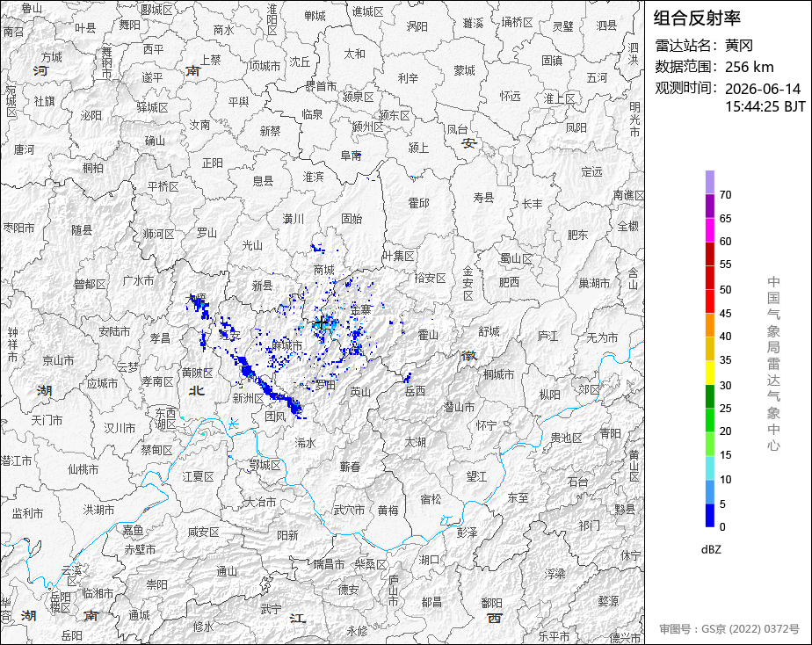The width and height of the screenshot is (812, 645).
Task: Click the 蕲春 county label
Action: (350, 467)
